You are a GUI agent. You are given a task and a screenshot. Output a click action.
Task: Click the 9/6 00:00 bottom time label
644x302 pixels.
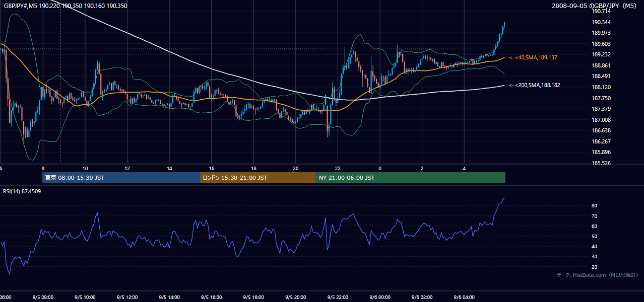click(x=380, y=297)
